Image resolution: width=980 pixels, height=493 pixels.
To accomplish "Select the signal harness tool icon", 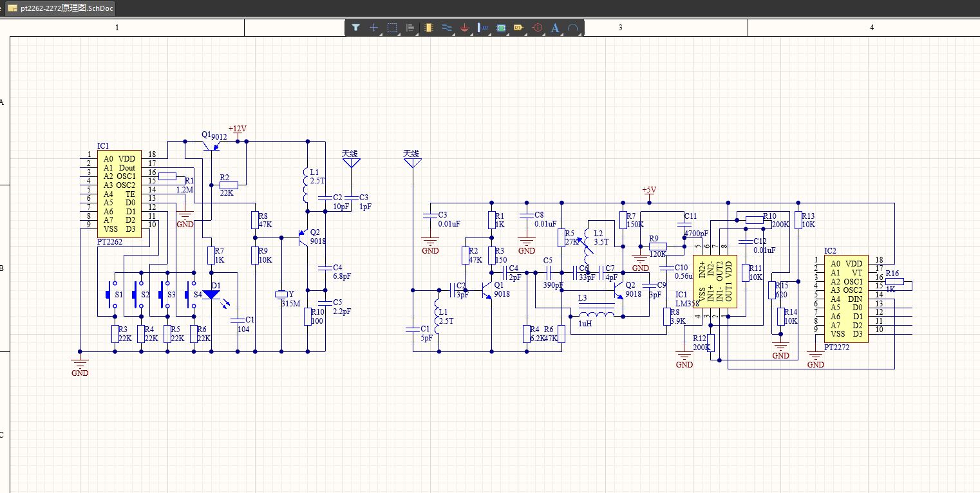I will pos(484,28).
